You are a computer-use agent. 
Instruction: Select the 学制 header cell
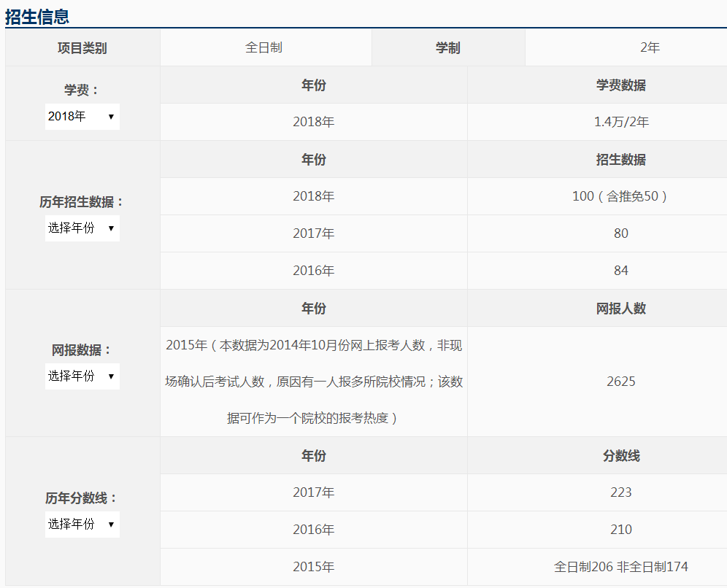click(x=448, y=48)
